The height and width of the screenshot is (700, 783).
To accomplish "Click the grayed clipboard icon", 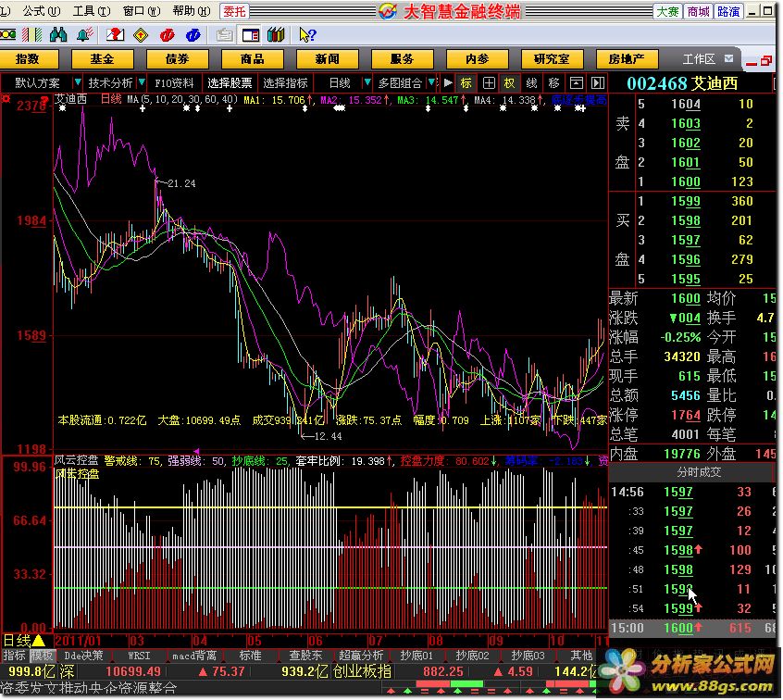I will [224, 35].
